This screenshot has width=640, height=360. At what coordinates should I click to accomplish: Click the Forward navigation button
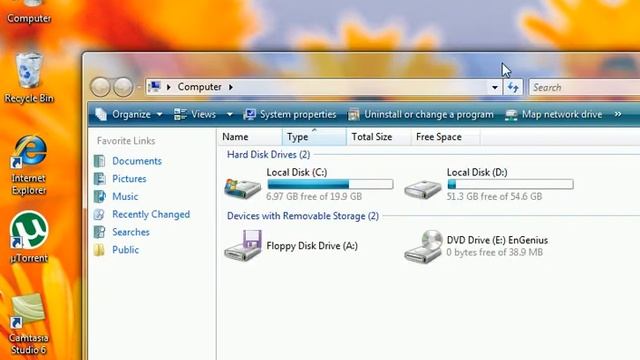[x=123, y=87]
